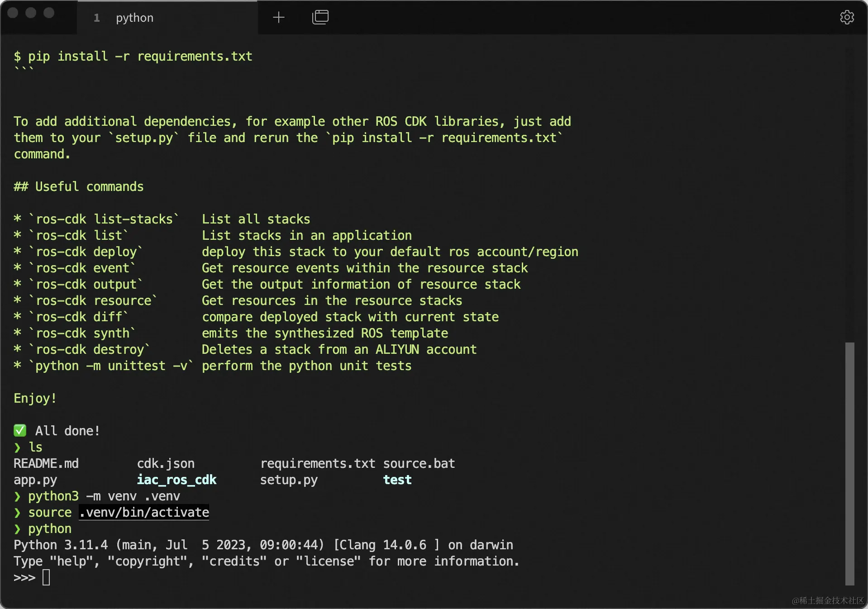Viewport: 868px width, 609px height.
Task: Click 'Get resource events within the resource stack'
Action: [x=365, y=268]
